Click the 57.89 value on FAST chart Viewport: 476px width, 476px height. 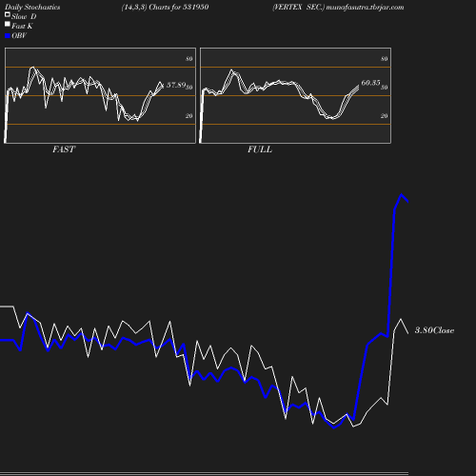coord(176,85)
